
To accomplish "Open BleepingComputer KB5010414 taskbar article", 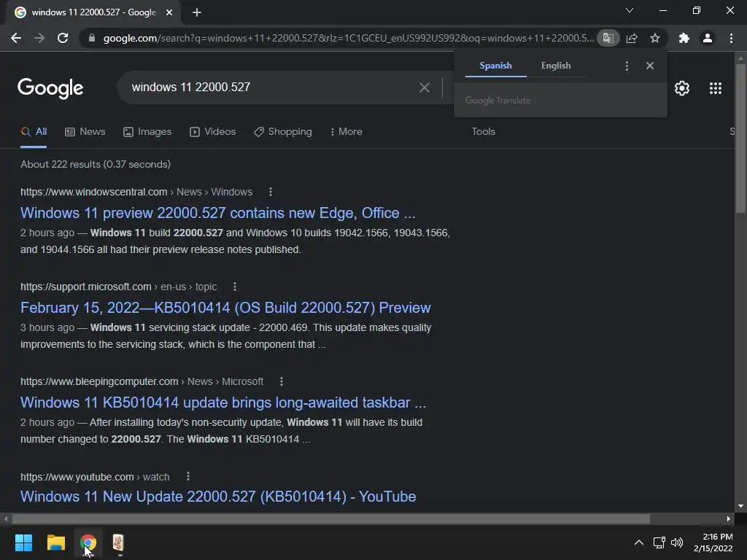I will 223,402.
